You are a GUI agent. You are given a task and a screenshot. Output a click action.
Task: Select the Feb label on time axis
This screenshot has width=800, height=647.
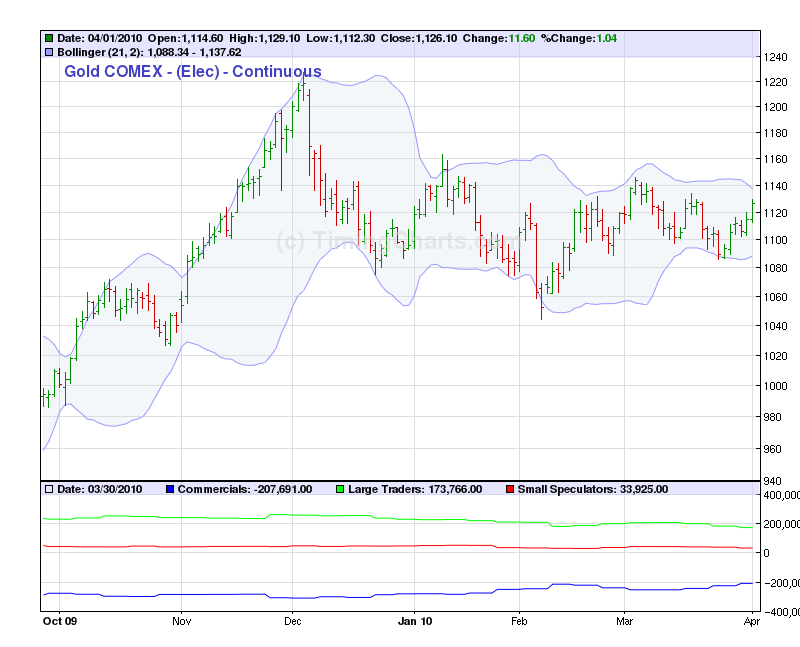tap(518, 622)
